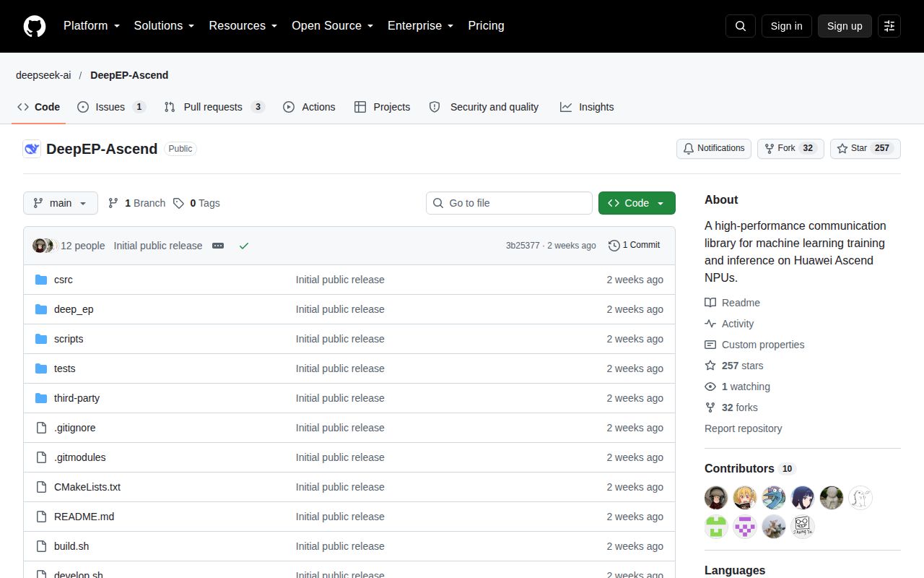924x578 pixels.
Task: Click the Custom properties icon
Action: coord(710,345)
